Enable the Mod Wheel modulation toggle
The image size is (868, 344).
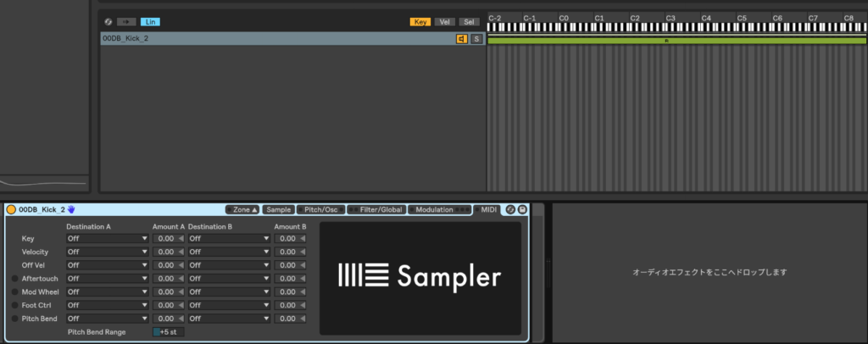point(14,291)
